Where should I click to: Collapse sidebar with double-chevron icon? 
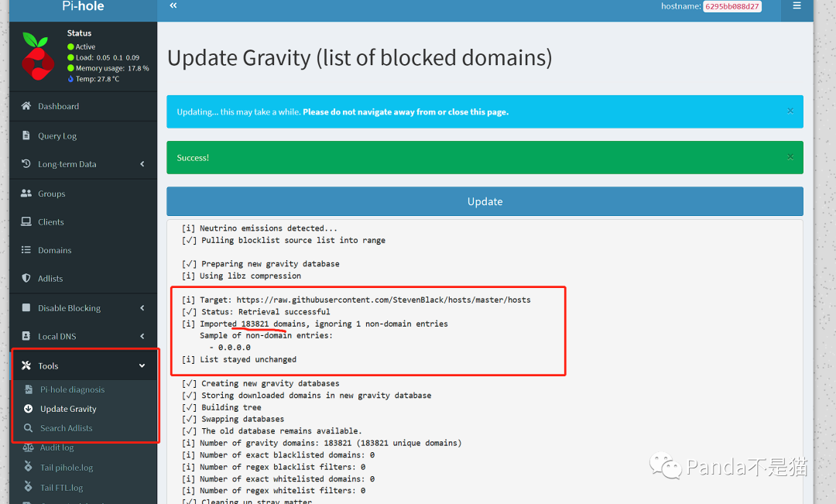click(x=173, y=5)
